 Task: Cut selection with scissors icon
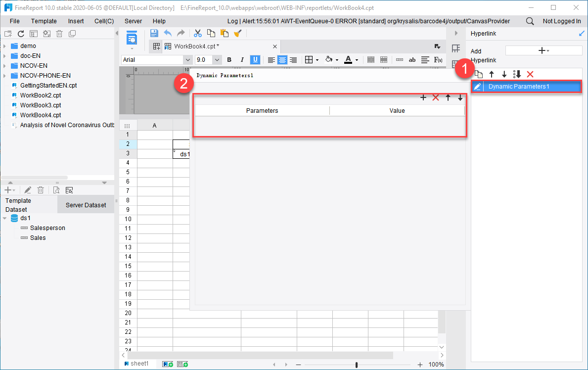tap(198, 33)
